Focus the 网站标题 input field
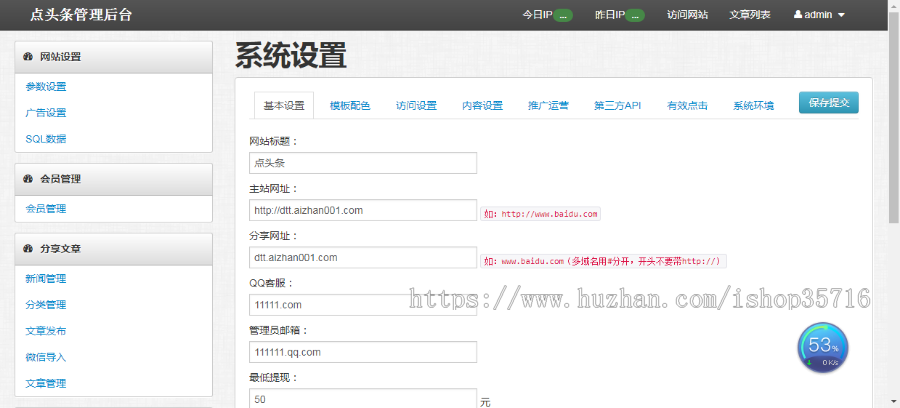This screenshot has height=408, width=900. tap(363, 163)
